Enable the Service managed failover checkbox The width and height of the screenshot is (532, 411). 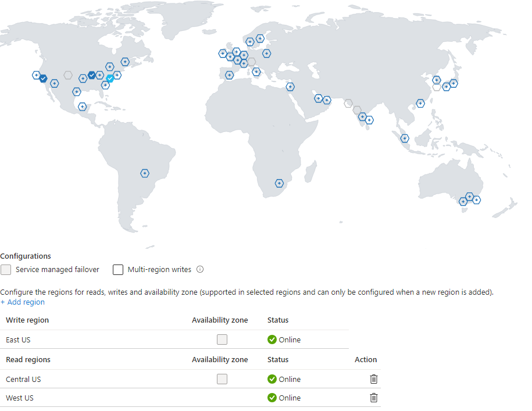point(6,270)
